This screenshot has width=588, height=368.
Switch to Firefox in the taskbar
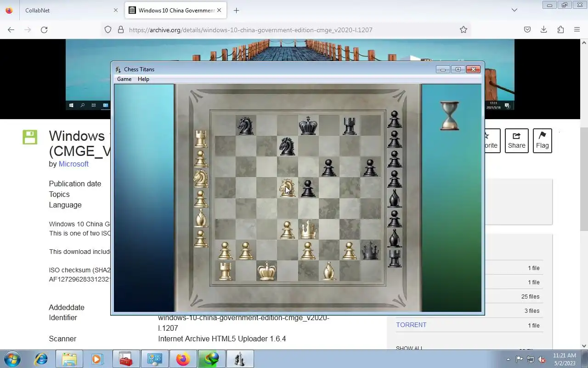point(182,359)
